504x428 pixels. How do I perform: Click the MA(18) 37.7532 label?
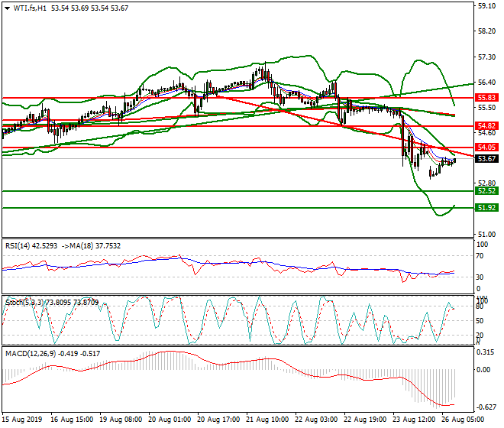coord(95,246)
